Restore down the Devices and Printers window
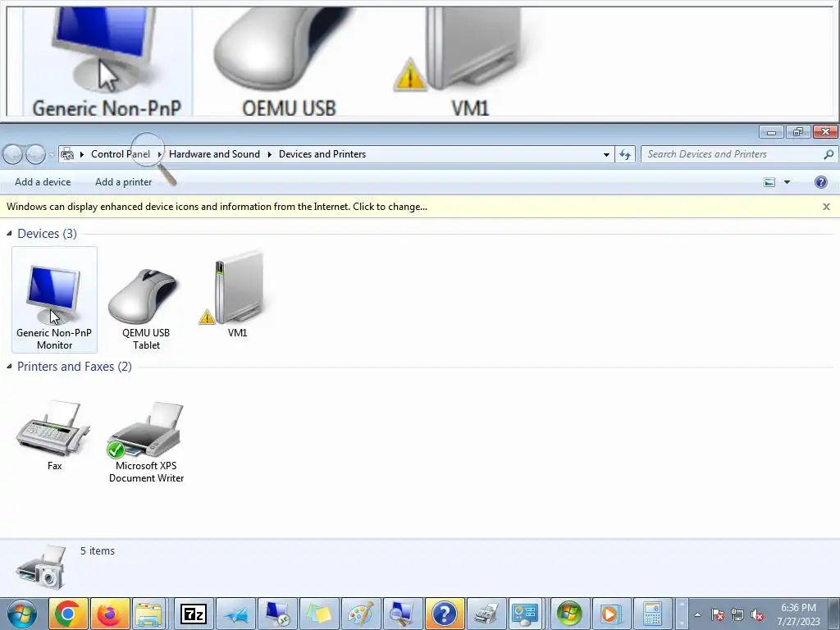The image size is (840, 630). coord(798,132)
